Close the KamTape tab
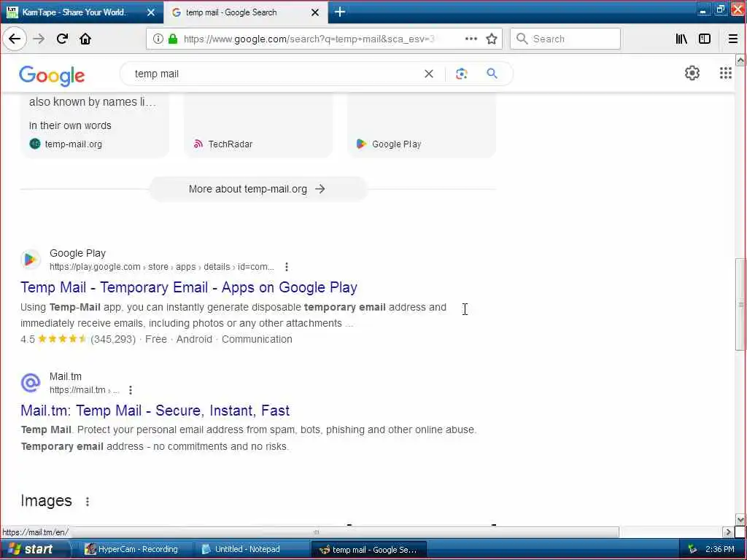747x560 pixels. coord(151,12)
